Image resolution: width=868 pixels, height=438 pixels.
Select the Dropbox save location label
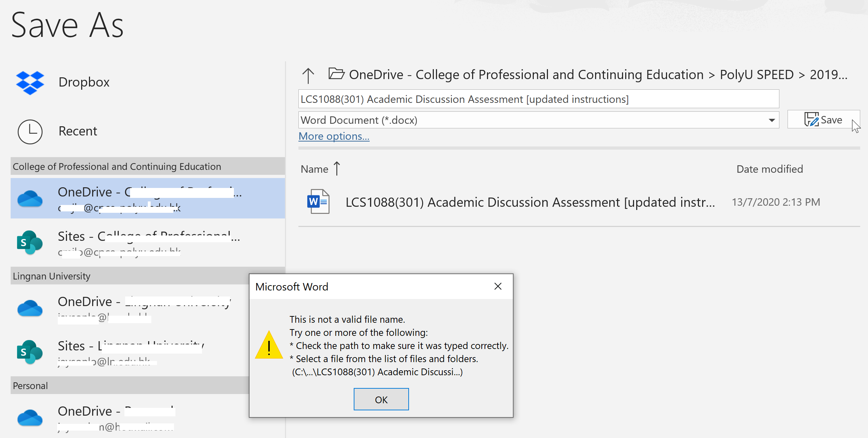84,82
